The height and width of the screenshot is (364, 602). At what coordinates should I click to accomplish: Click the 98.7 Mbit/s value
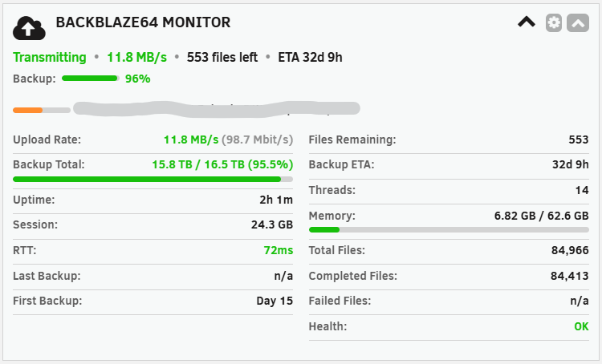point(257,140)
